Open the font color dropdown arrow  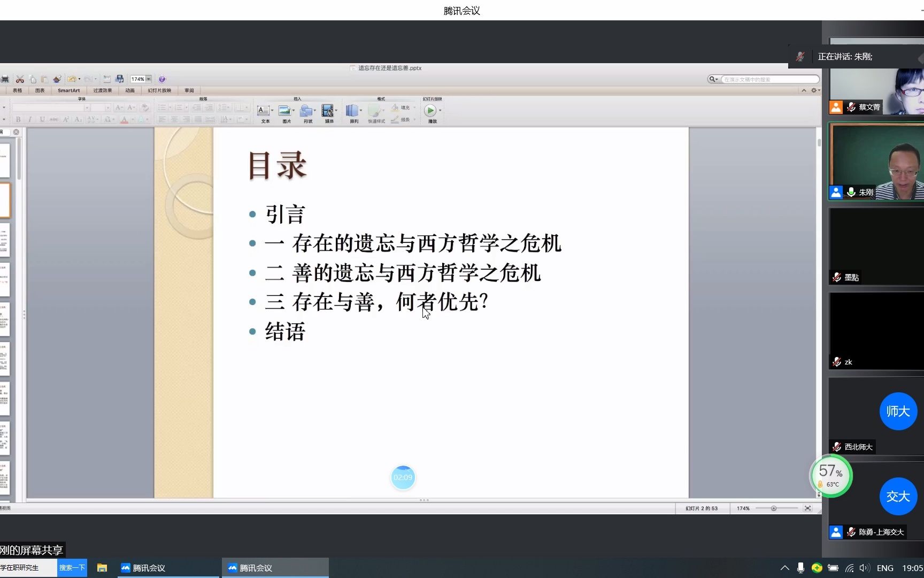coord(132,120)
